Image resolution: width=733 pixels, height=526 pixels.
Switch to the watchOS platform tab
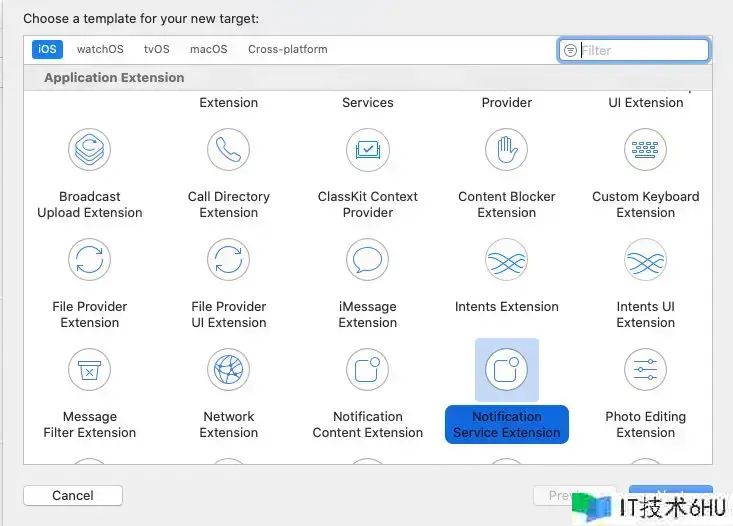[x=100, y=49]
